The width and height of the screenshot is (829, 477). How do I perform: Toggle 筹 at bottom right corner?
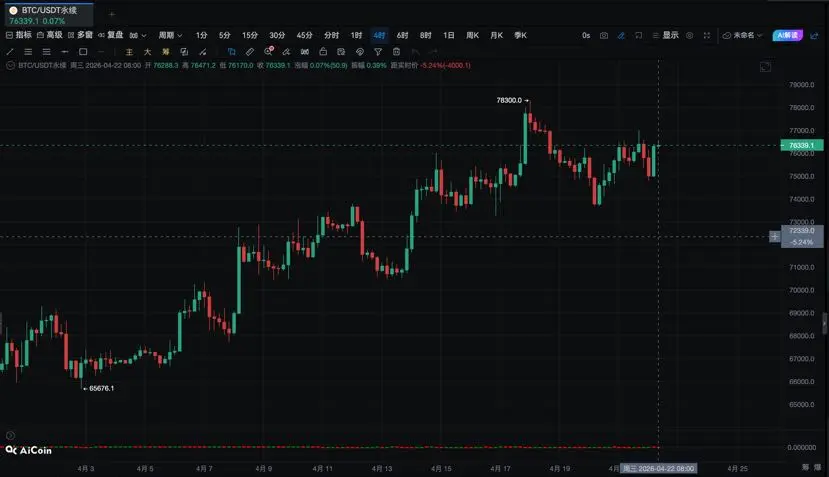click(805, 467)
